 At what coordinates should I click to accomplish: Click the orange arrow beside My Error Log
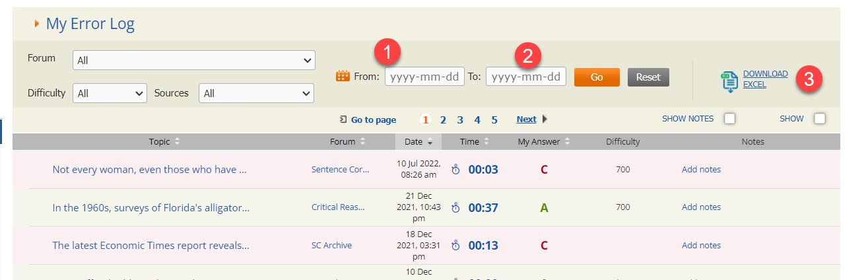coord(37,24)
